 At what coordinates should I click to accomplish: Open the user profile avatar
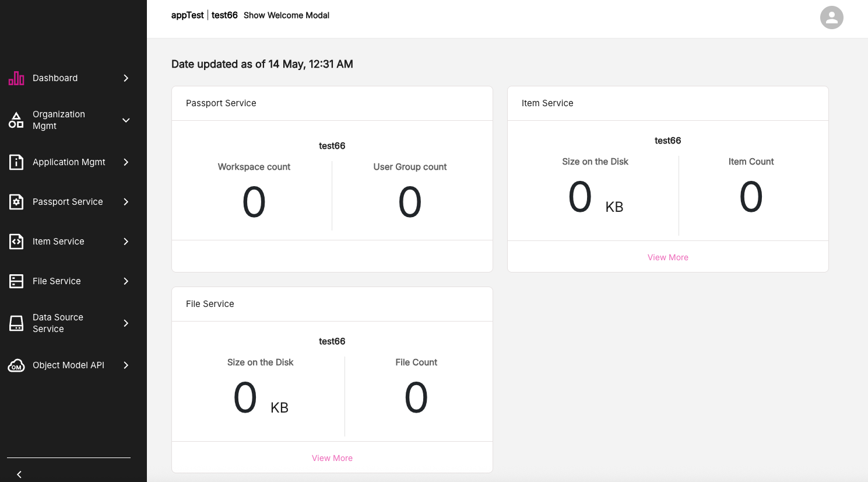[x=831, y=18]
